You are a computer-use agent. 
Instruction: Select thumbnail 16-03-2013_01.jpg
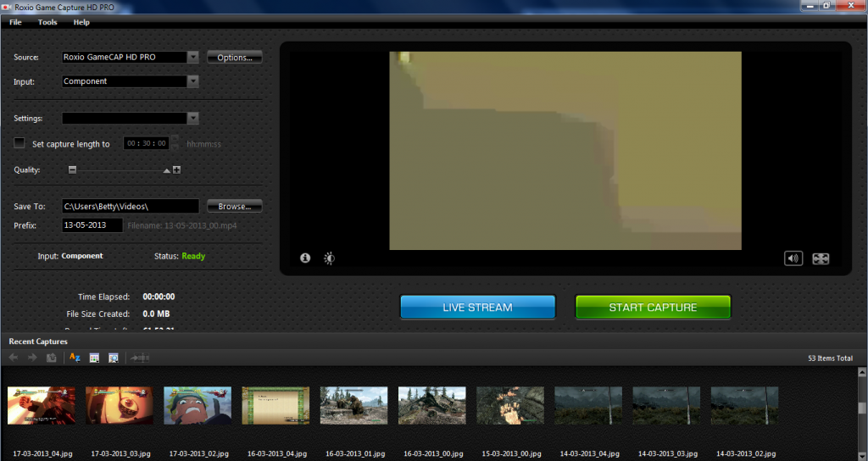(x=353, y=406)
